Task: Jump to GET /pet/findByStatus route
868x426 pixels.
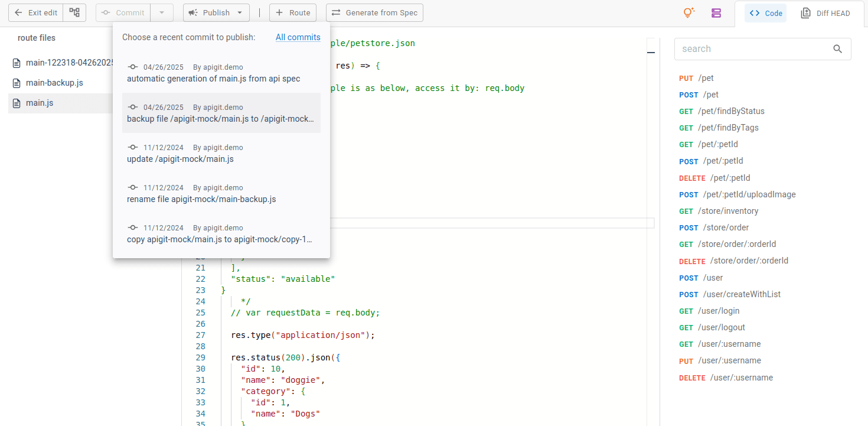Action: (722, 111)
